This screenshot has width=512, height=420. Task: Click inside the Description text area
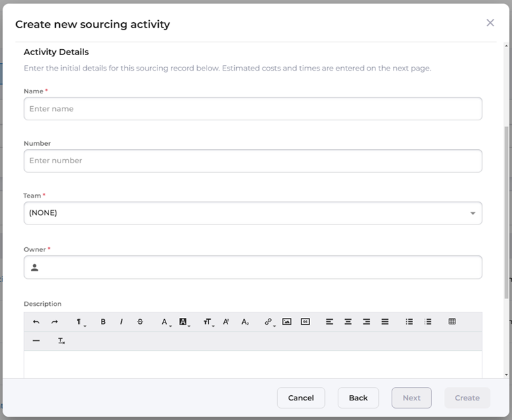click(253, 364)
